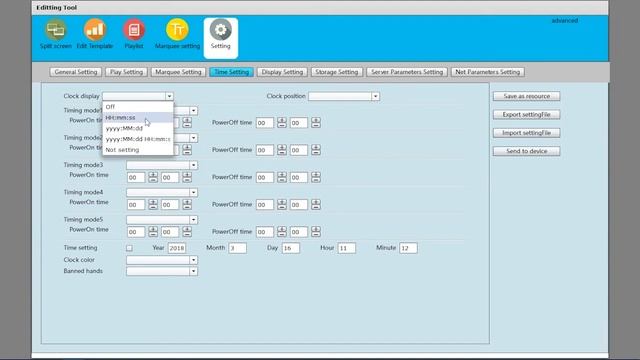Click Timing mode3 PowerOn hour field
Viewport: 640px width, 360px height.
point(136,178)
